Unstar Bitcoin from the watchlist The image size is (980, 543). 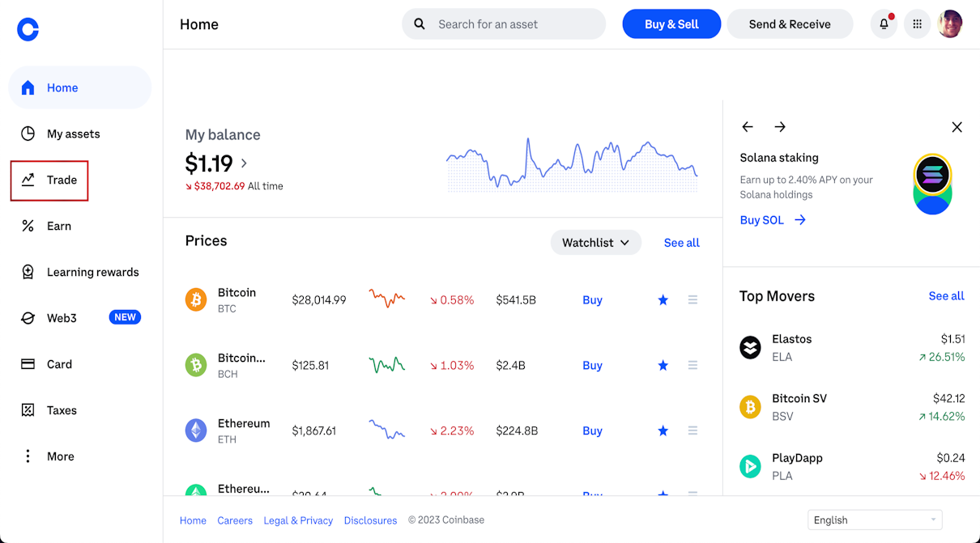click(x=663, y=300)
